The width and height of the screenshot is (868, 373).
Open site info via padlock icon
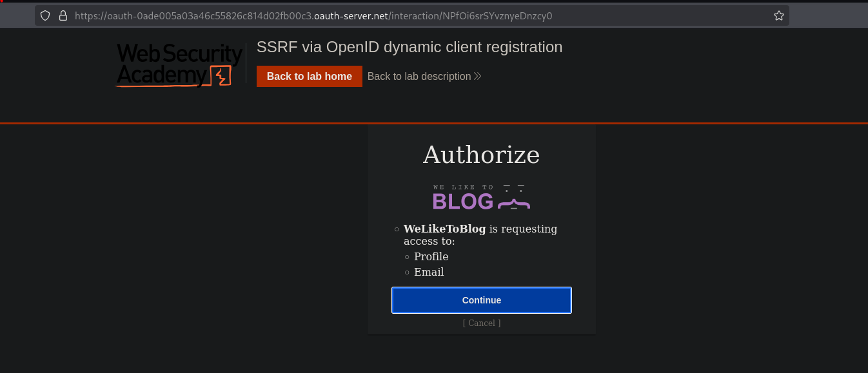tap(63, 15)
